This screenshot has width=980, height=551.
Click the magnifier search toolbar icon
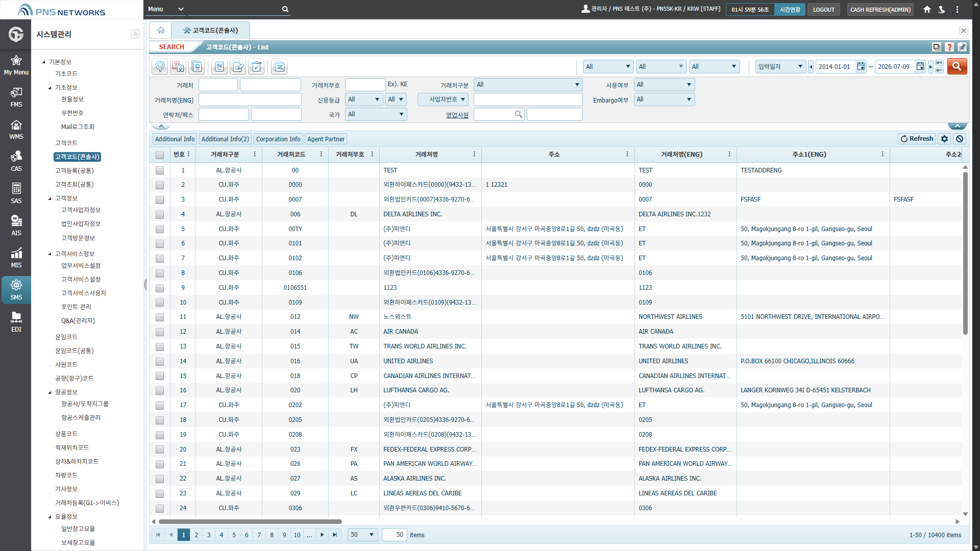click(160, 66)
